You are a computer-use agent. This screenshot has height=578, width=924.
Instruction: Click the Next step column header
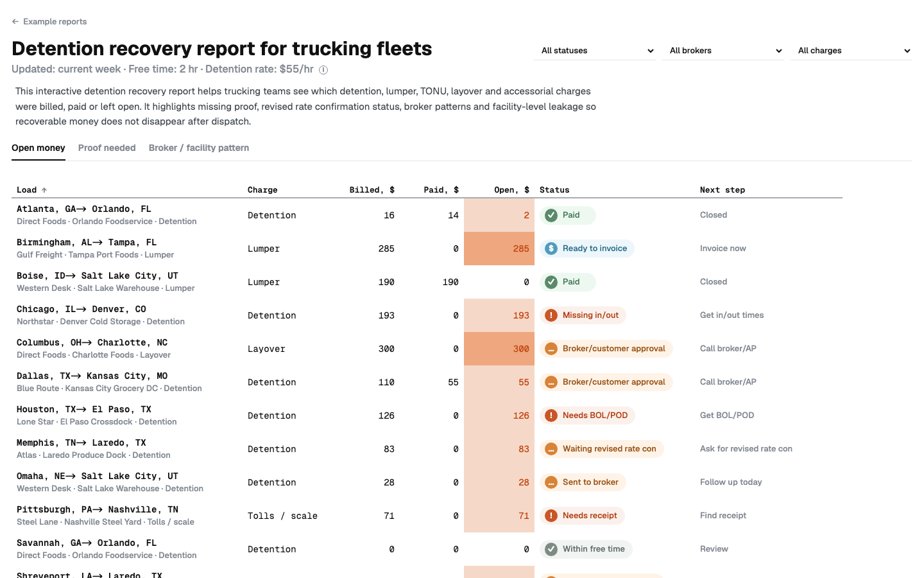click(x=723, y=190)
